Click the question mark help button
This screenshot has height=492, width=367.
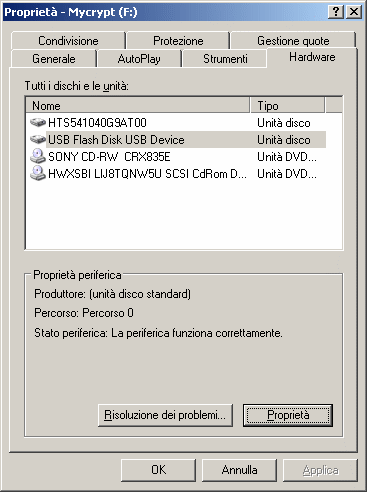tap(336, 12)
